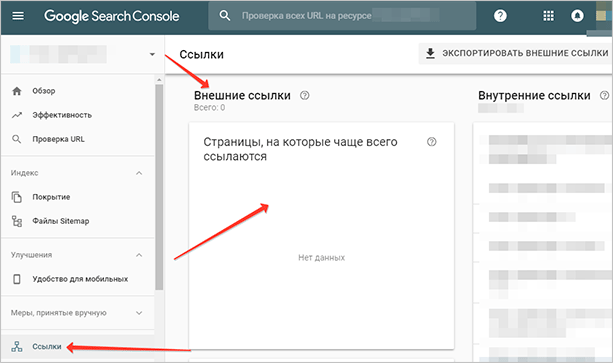Open help icon in the most-linked pages card
The height and width of the screenshot is (363, 613).
click(432, 142)
